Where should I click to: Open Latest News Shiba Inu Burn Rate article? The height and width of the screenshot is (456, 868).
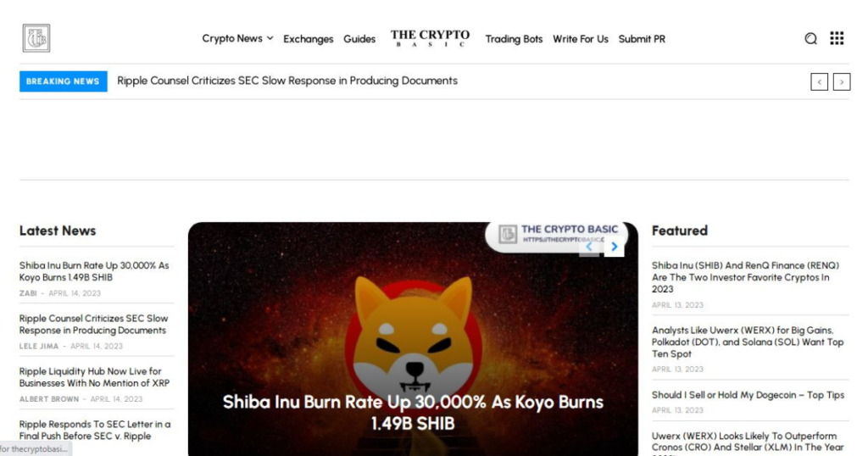coord(94,271)
